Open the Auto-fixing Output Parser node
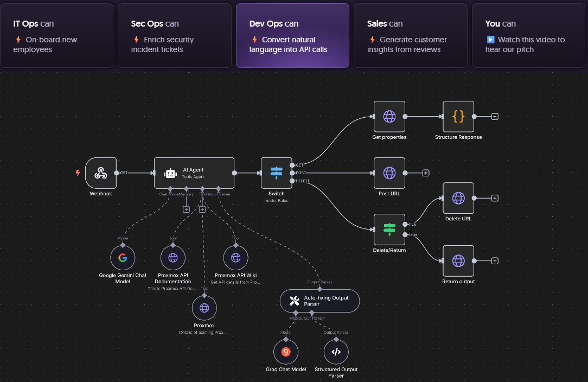Viewport: 588px width, 382px height. [320, 301]
